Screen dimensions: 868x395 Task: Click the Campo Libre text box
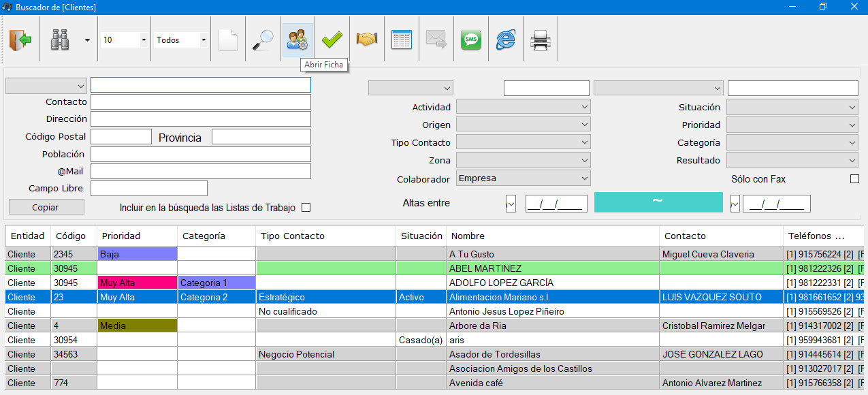tap(149, 188)
